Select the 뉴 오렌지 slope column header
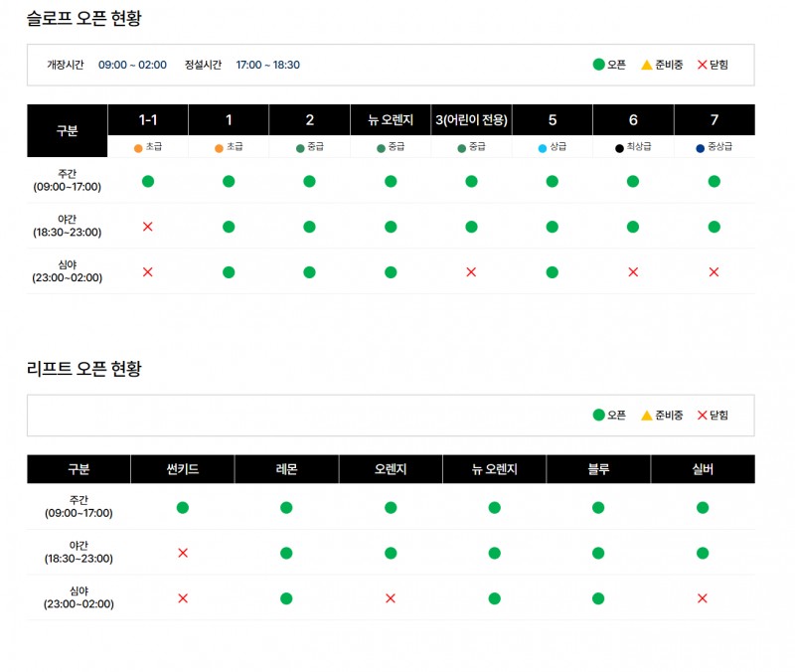The image size is (795, 672). [x=391, y=120]
